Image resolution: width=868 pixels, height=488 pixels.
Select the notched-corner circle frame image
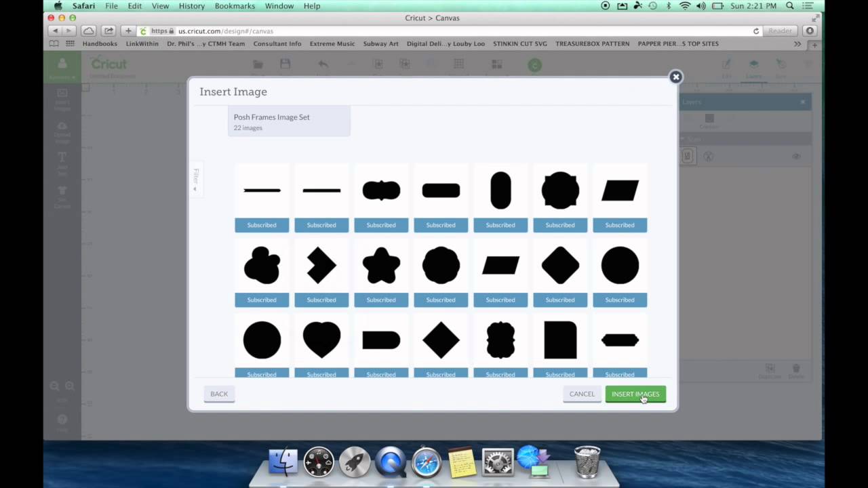[560, 190]
